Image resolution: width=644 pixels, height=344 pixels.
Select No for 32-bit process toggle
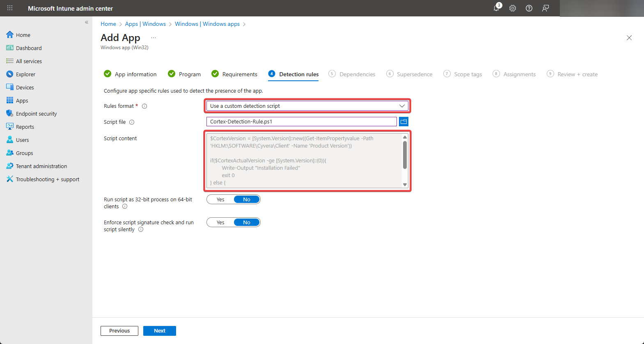(x=246, y=200)
